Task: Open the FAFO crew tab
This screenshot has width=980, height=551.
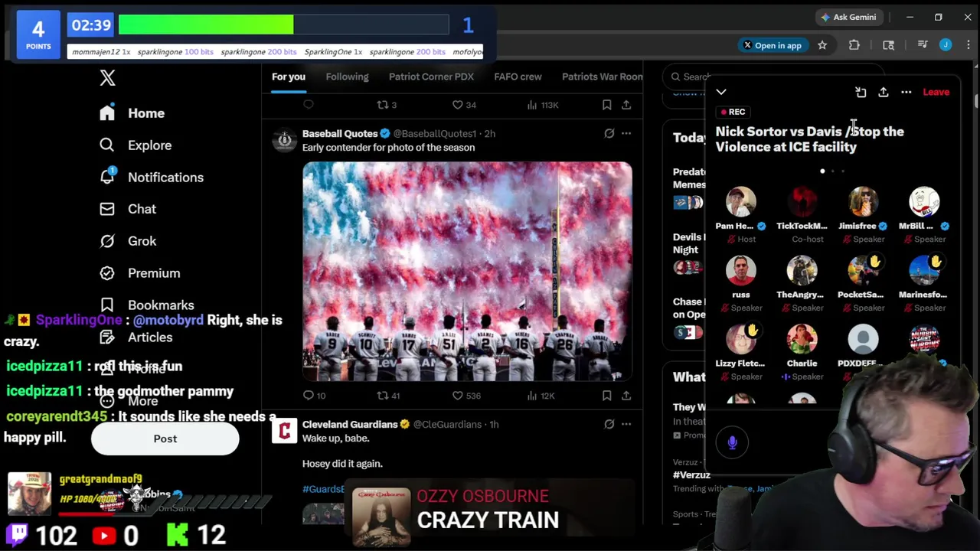Action: (x=518, y=77)
